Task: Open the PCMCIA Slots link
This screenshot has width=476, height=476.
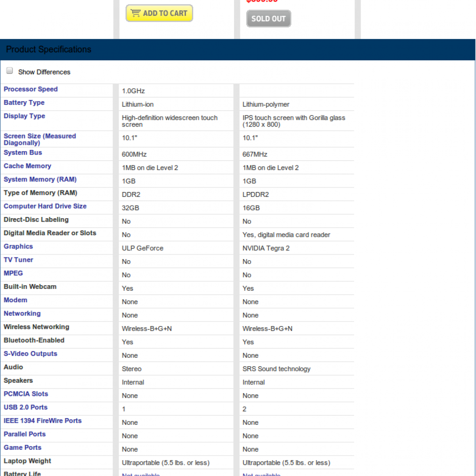Action: 26,394
